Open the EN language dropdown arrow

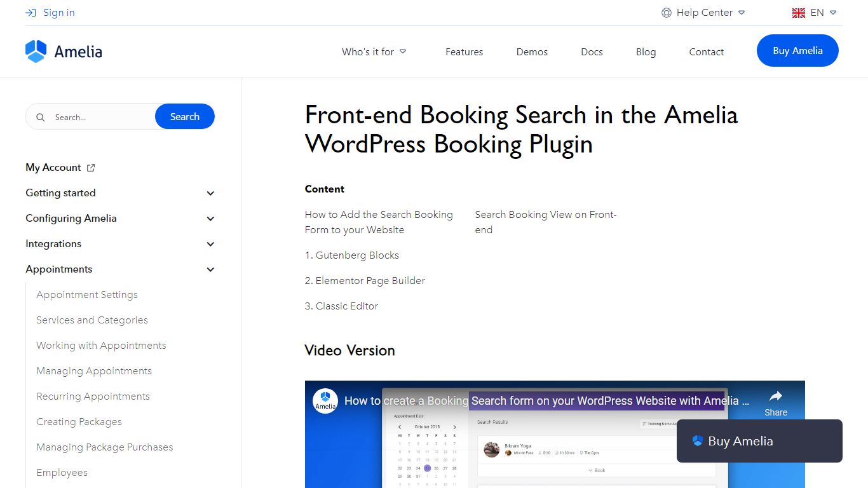click(x=833, y=13)
